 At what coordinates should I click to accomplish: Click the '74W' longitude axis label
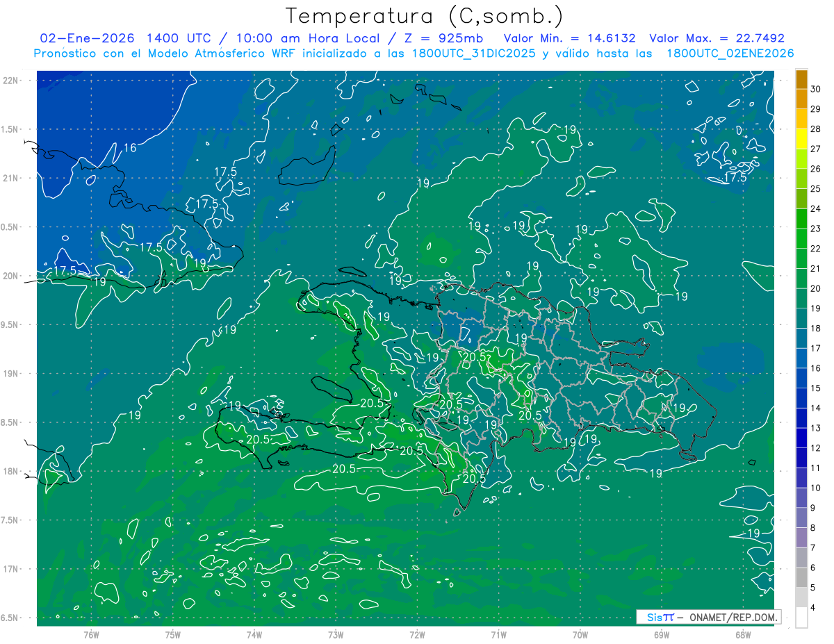point(254,634)
